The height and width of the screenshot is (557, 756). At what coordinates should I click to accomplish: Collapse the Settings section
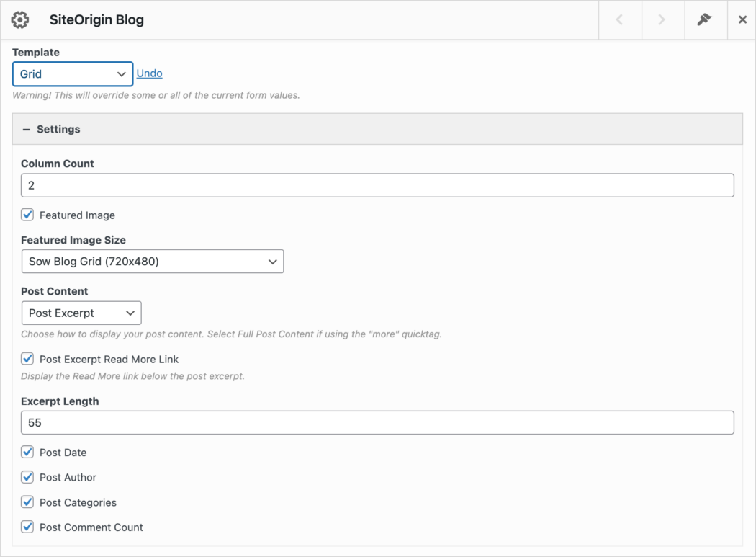(27, 129)
